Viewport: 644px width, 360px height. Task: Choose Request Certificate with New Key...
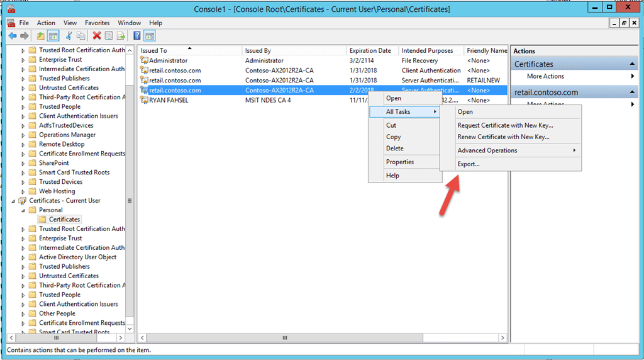[x=511, y=125]
